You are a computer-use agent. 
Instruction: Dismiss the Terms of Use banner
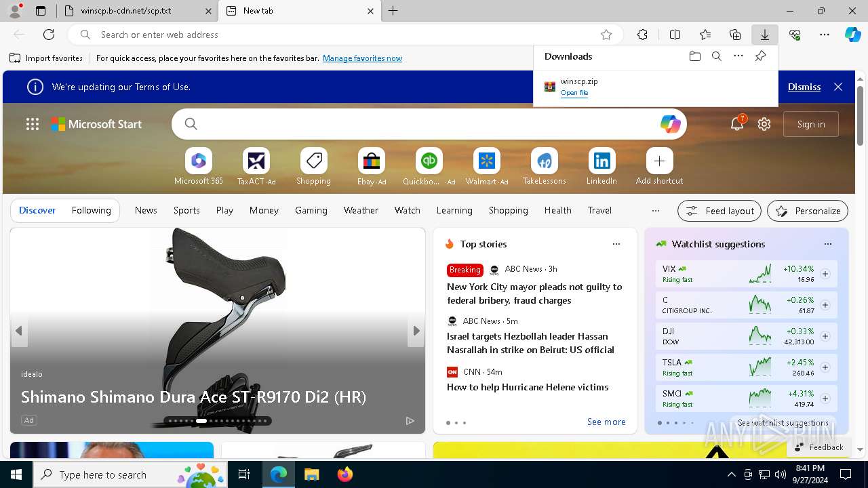coord(804,87)
